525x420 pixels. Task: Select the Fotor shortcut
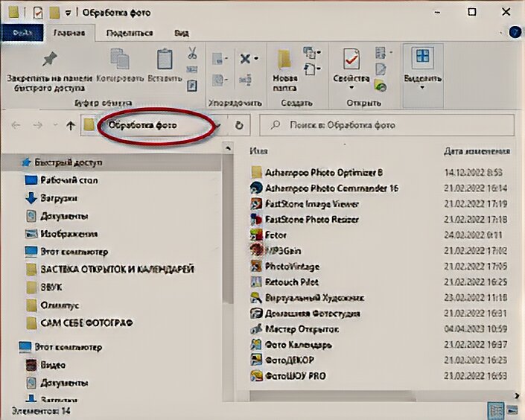coord(268,235)
